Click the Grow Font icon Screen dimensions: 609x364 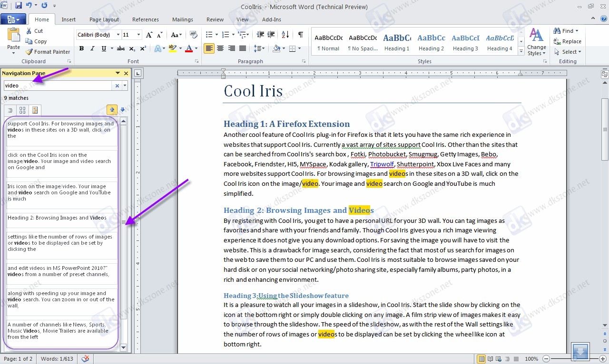pyautogui.click(x=149, y=35)
